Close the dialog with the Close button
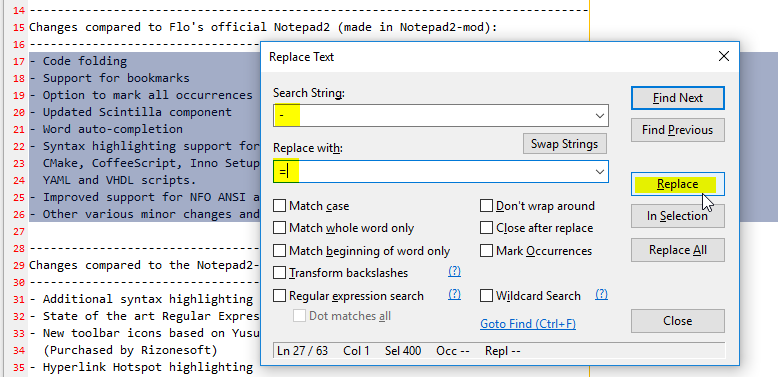Image resolution: width=778 pixels, height=377 pixels. [x=677, y=321]
